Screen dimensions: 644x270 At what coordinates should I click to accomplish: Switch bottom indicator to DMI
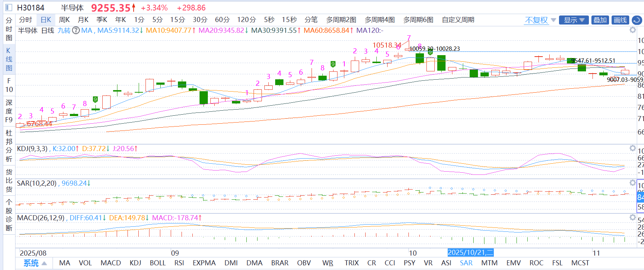click(x=231, y=263)
